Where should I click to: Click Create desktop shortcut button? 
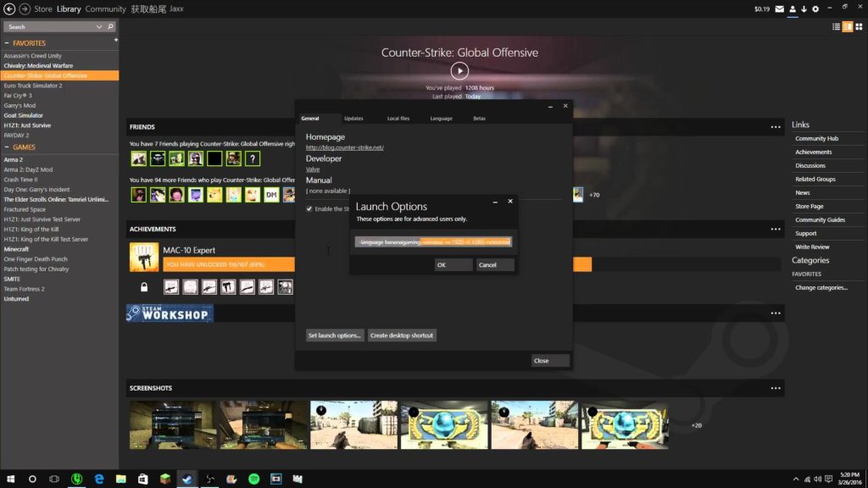[x=401, y=335]
